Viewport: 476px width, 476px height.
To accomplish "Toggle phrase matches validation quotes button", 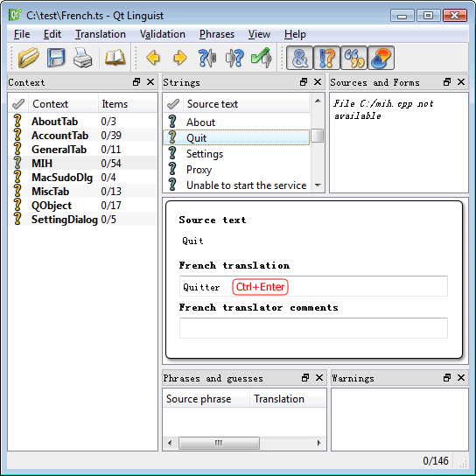I will click(353, 58).
